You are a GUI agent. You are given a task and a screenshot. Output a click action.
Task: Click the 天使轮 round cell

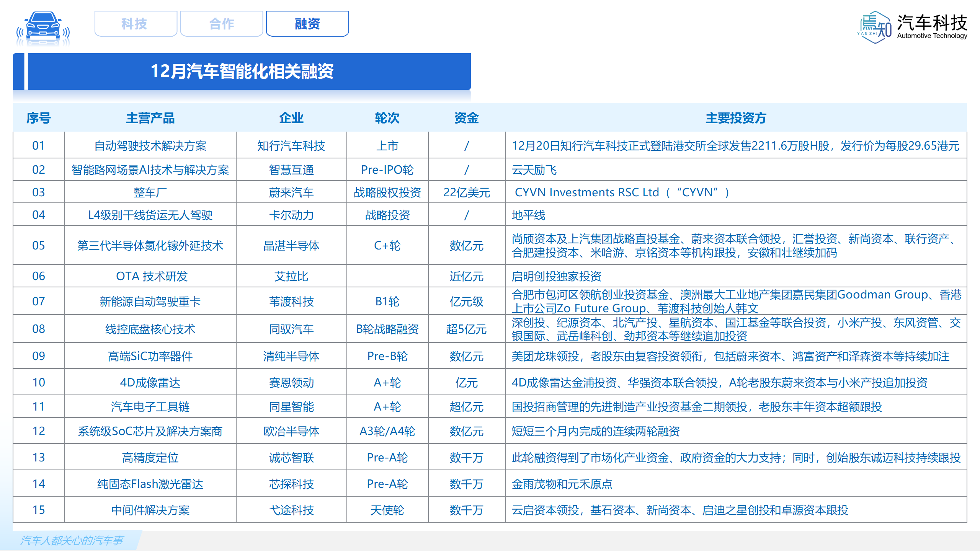coord(387,510)
